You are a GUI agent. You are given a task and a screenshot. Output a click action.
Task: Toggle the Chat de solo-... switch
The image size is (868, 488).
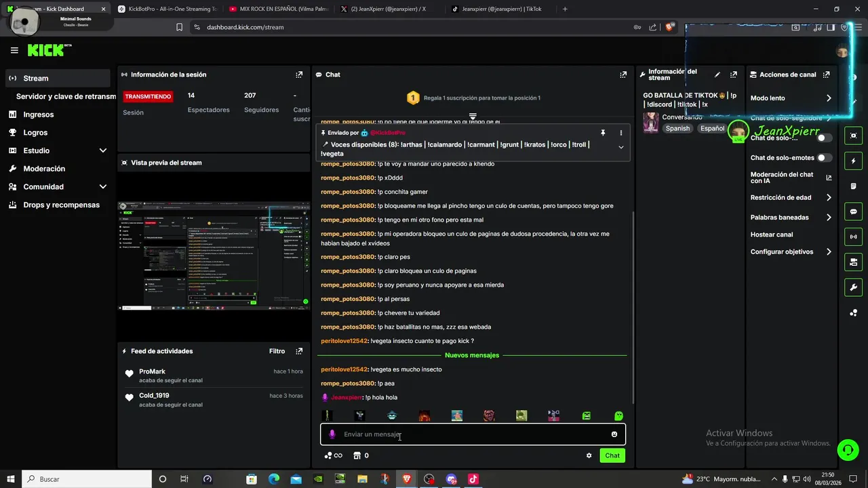click(x=825, y=138)
